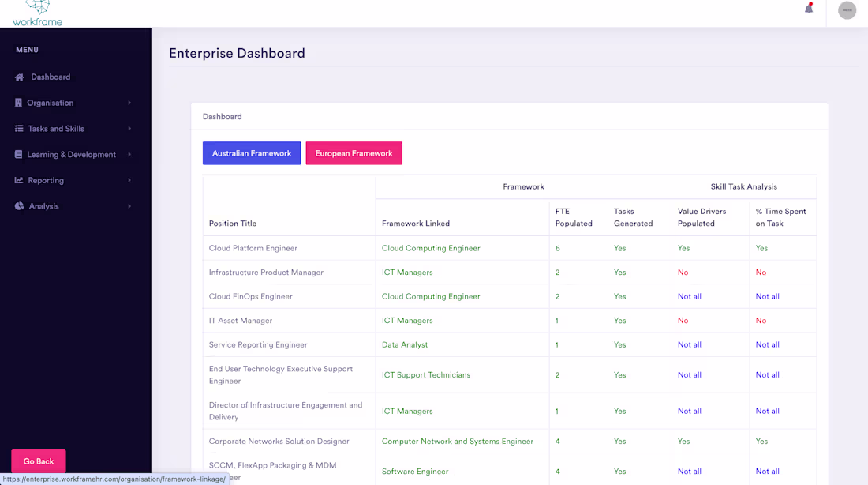Select the Dashboard home icon
The width and height of the screenshot is (868, 485).
(19, 77)
